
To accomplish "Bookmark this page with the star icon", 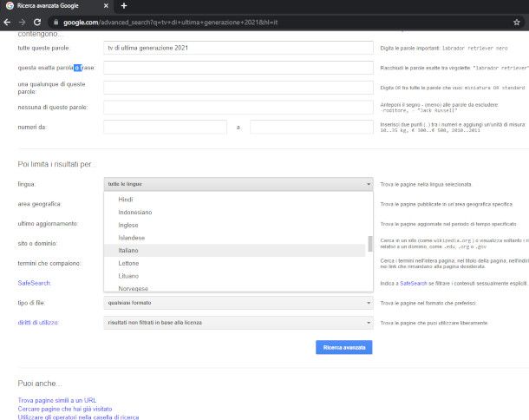I will point(517,23).
